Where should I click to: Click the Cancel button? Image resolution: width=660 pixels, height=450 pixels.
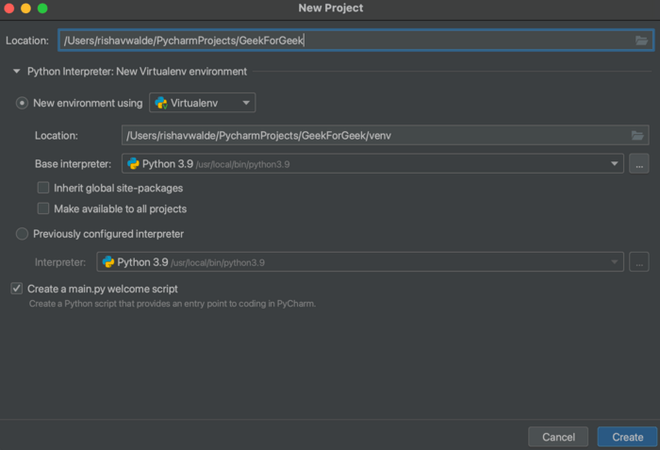click(x=558, y=437)
